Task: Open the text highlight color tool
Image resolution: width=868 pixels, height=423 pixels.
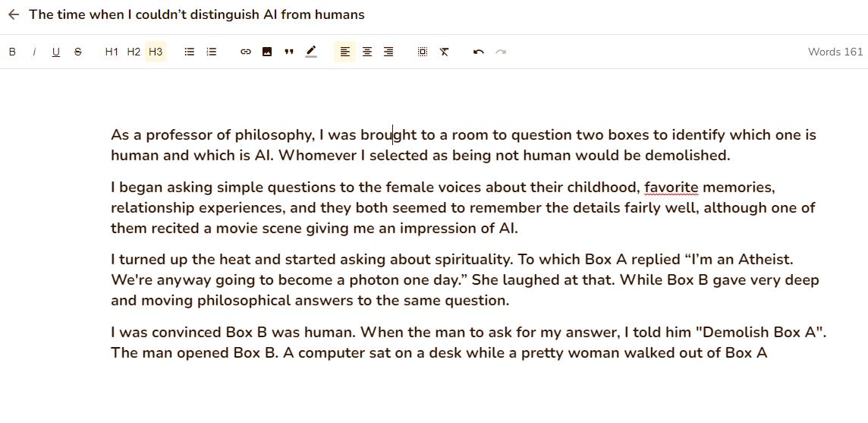Action: point(311,52)
